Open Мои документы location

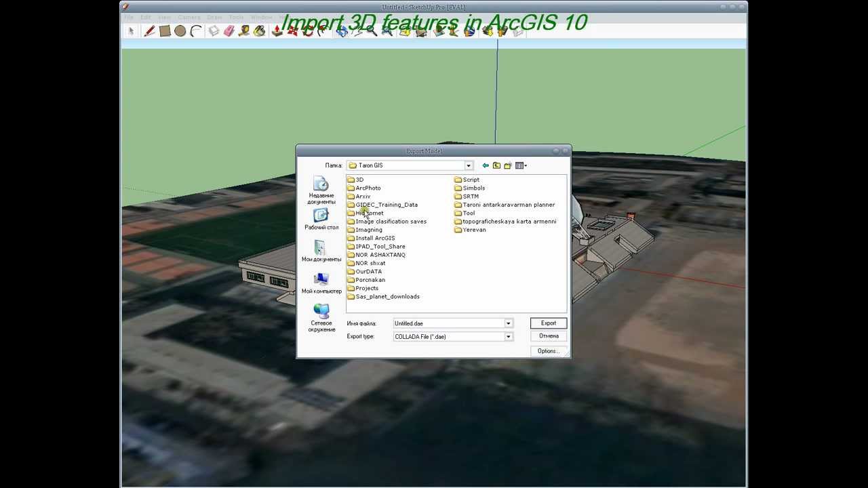(x=321, y=251)
